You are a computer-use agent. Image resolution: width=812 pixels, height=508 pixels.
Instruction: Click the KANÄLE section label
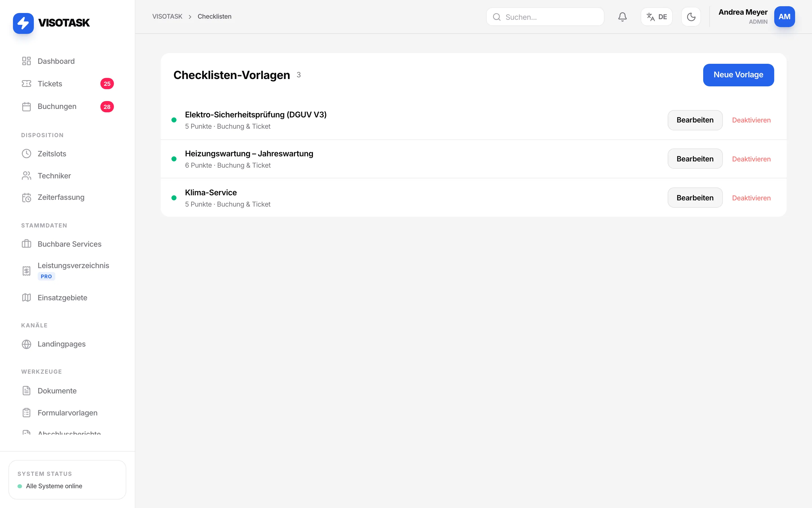34,325
